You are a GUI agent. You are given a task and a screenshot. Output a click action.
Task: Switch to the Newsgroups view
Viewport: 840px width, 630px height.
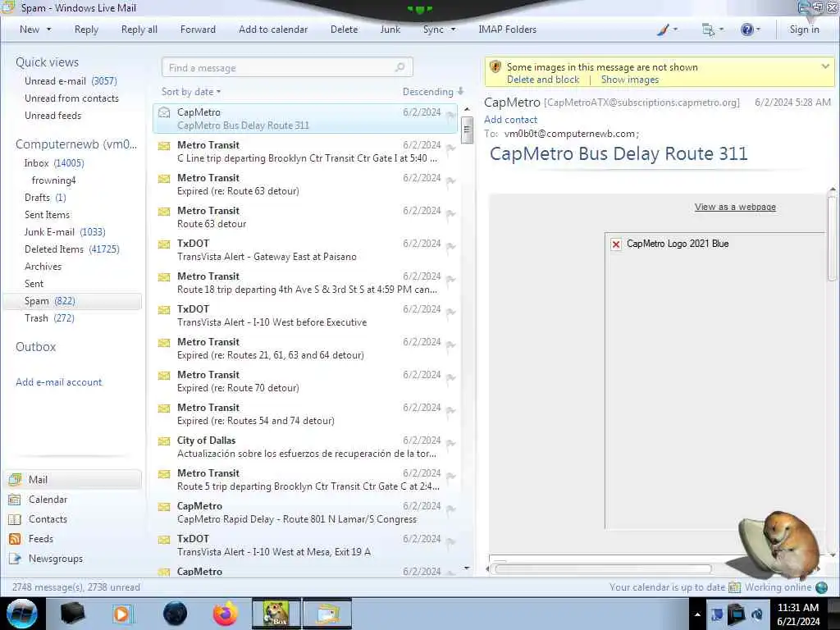(56, 558)
